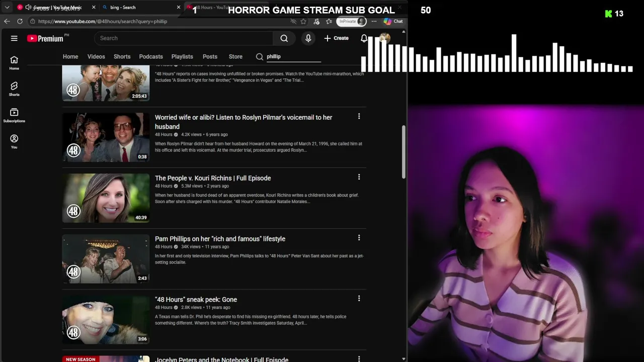Reload the page with refresh icon
Viewport: 644px width, 362px height.
pyautogui.click(x=20, y=21)
